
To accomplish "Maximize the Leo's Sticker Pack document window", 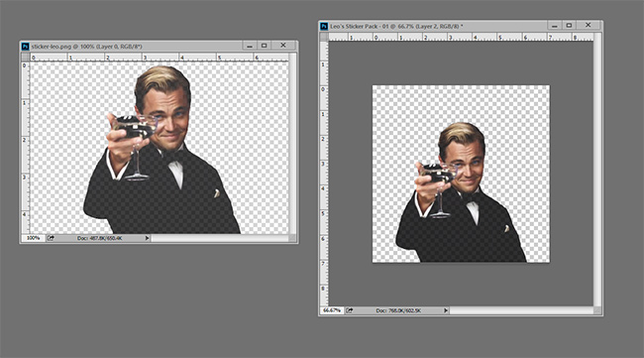I will [x=570, y=26].
